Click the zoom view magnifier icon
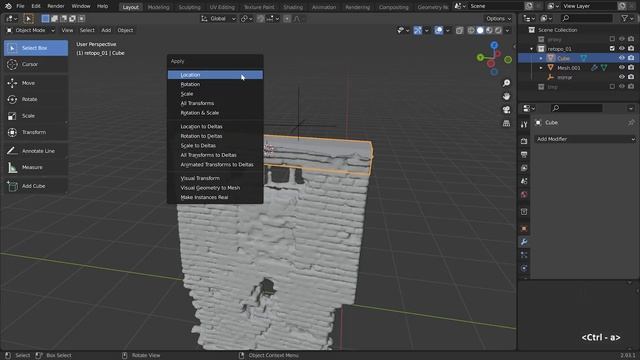The width and height of the screenshot is (640, 360). click(507, 83)
